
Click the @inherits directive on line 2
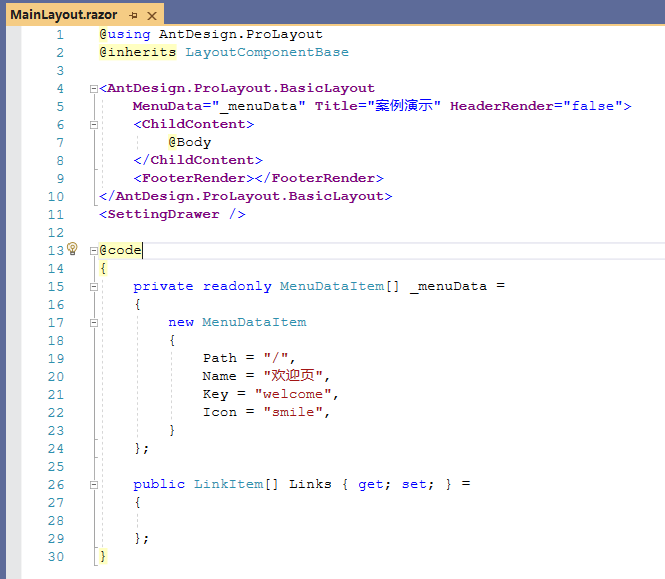(138, 52)
